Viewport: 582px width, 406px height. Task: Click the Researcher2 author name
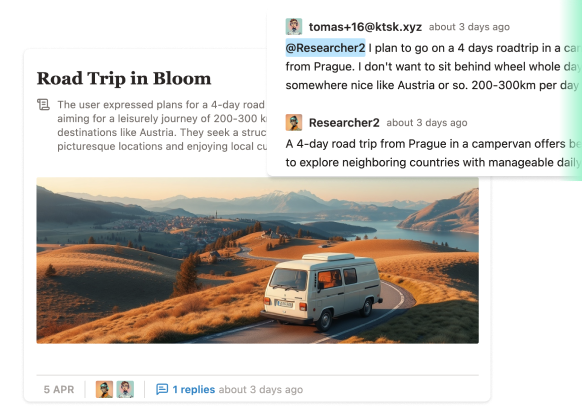pyautogui.click(x=344, y=122)
